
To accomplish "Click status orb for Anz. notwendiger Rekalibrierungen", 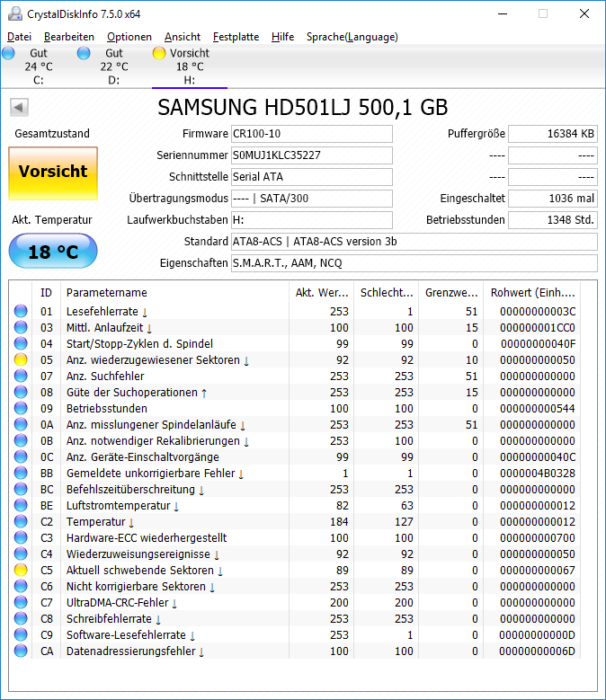I will pos(21,440).
